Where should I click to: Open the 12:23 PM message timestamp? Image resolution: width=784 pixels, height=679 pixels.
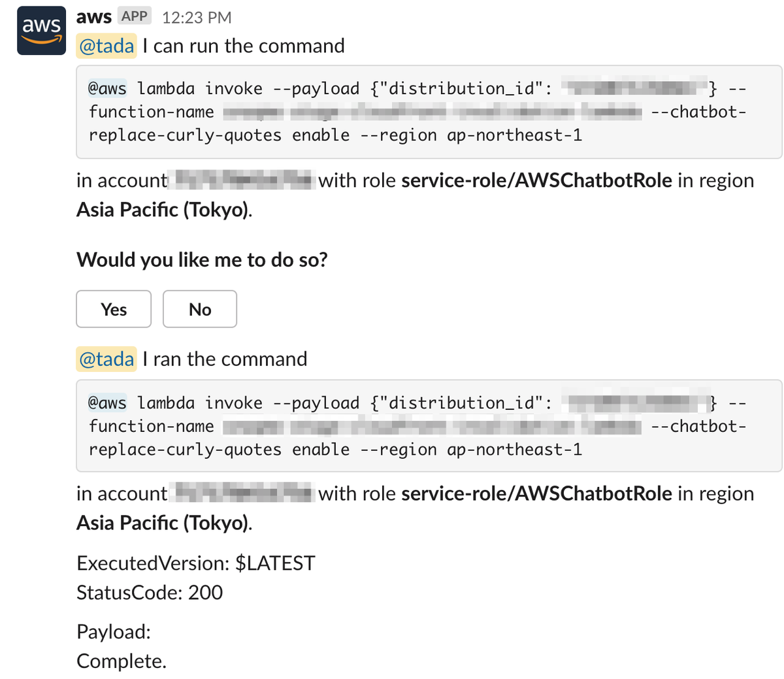[197, 18]
